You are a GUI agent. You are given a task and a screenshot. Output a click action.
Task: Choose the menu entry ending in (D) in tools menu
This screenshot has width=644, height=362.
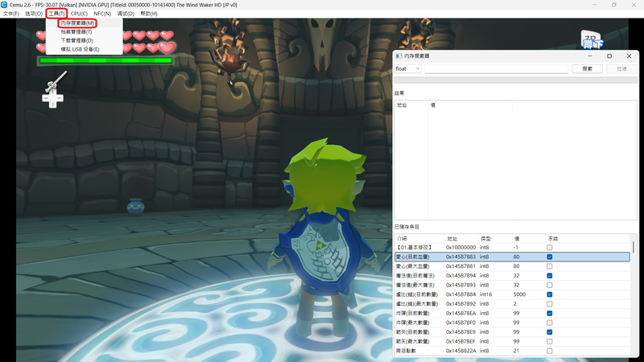tap(76, 40)
